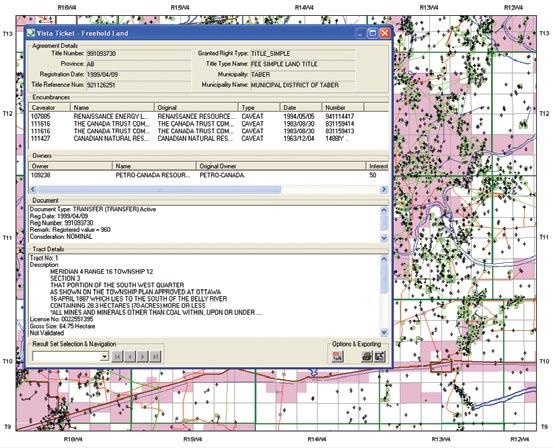Click the Document pane scroll down arrow
The height and width of the screenshot is (448, 553).
[384, 238]
